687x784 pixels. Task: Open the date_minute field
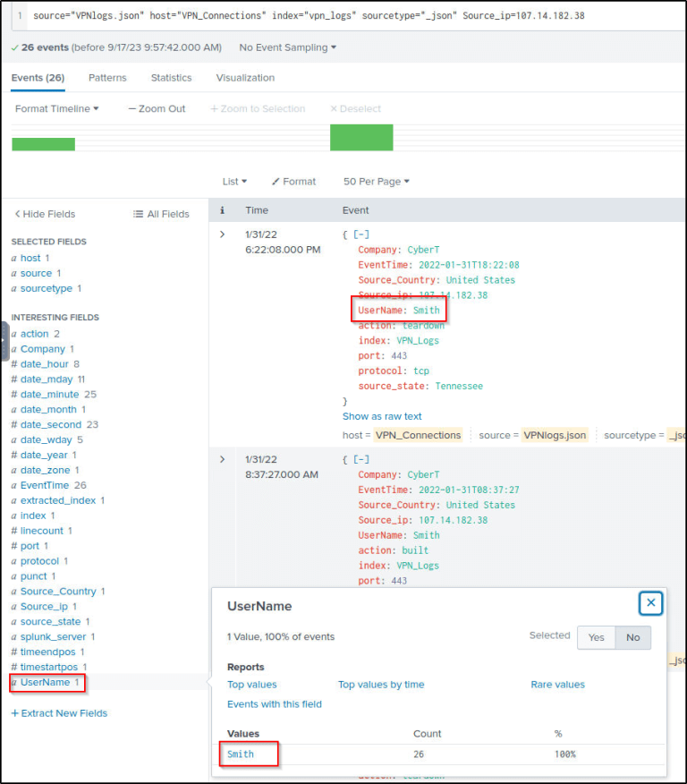(x=49, y=395)
